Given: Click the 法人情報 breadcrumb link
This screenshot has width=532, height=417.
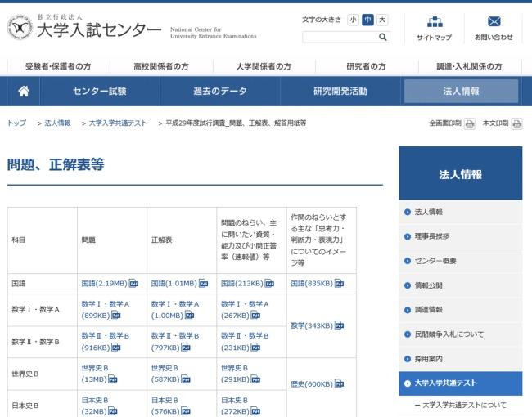Looking at the screenshot, I should [x=57, y=123].
